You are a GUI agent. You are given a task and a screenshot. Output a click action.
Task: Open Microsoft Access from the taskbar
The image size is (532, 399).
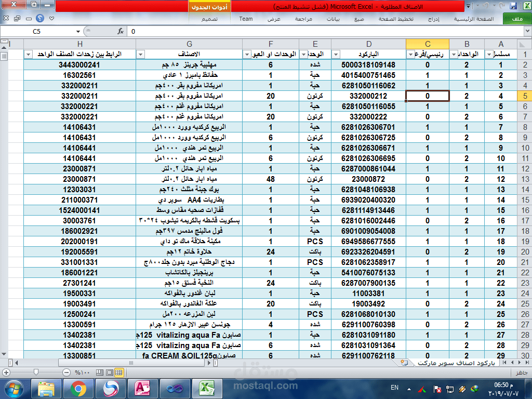[142, 389]
